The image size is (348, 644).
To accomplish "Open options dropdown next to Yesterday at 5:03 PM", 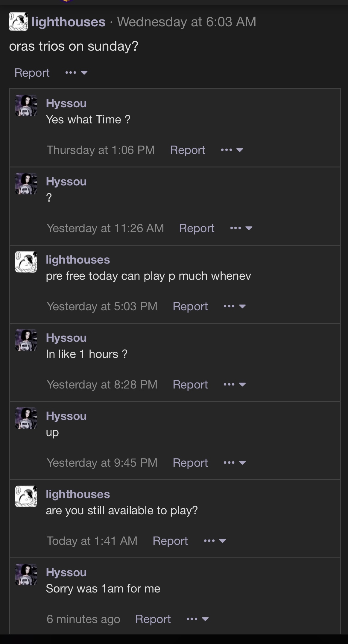I will [235, 306].
